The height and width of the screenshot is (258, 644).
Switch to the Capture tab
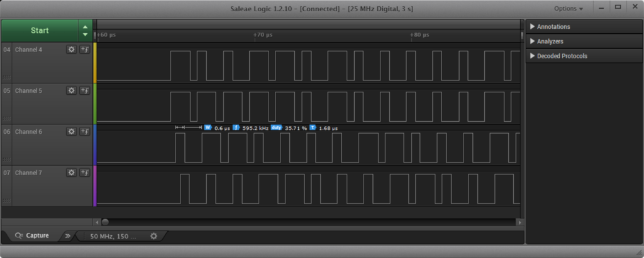coord(32,237)
